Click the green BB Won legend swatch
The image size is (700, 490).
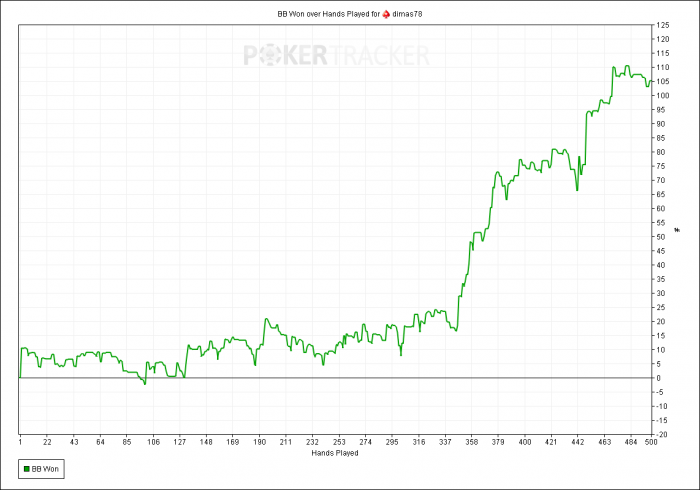click(x=27, y=469)
